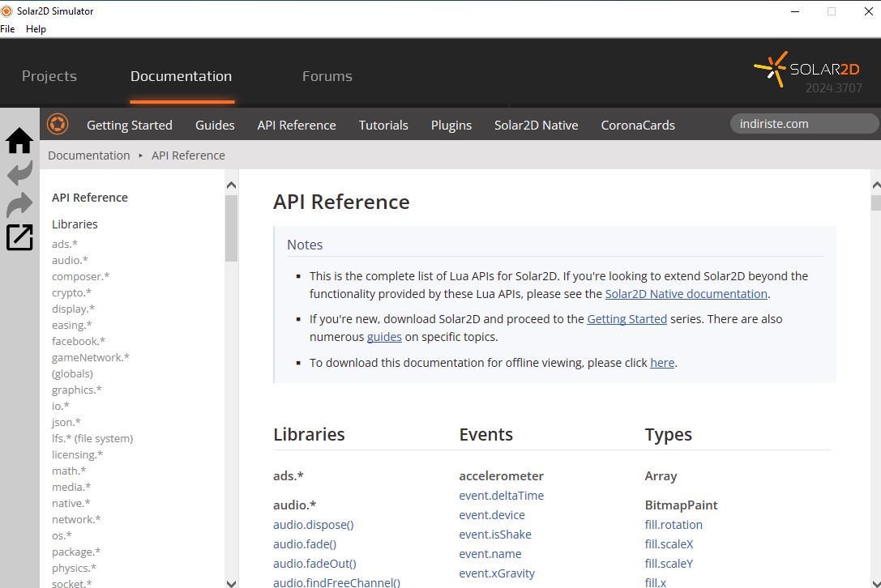
Task: Click the sidebar scrollbar thumb
Action: point(231,228)
